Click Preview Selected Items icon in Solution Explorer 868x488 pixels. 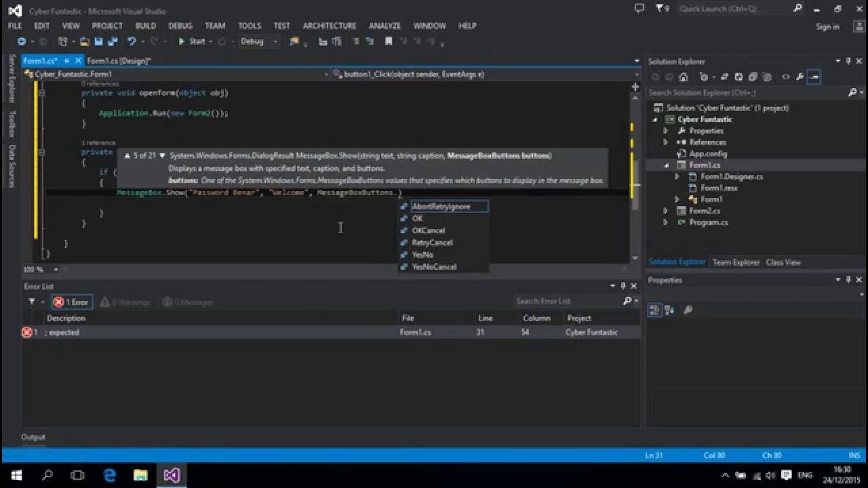pyautogui.click(x=814, y=77)
